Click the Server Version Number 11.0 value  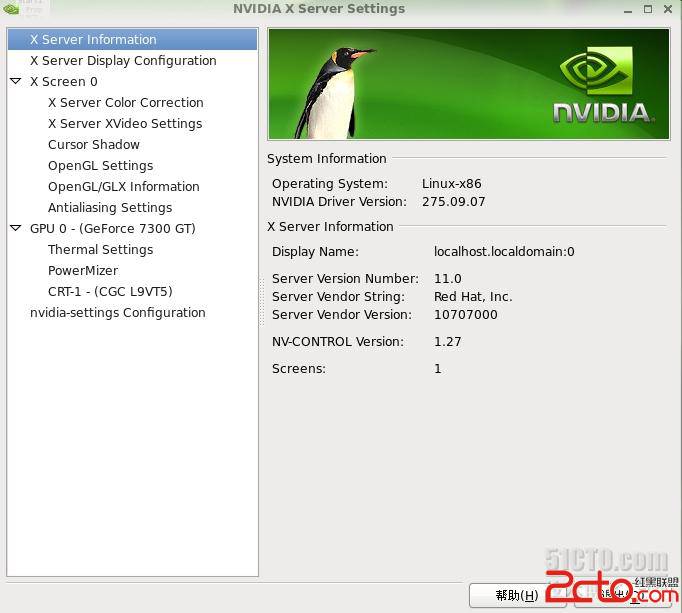(448, 278)
